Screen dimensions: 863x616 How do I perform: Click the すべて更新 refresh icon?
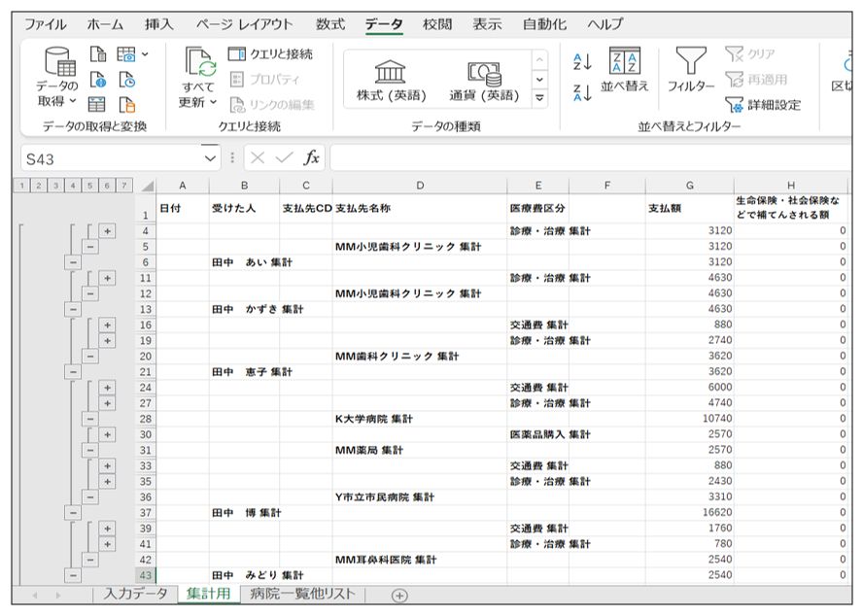click(200, 64)
